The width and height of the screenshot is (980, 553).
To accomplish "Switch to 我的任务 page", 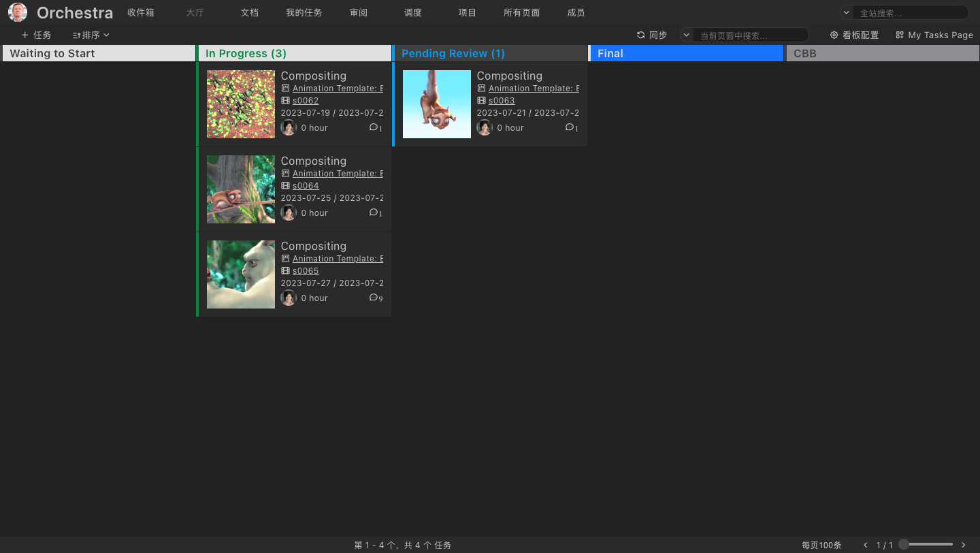I will [304, 13].
